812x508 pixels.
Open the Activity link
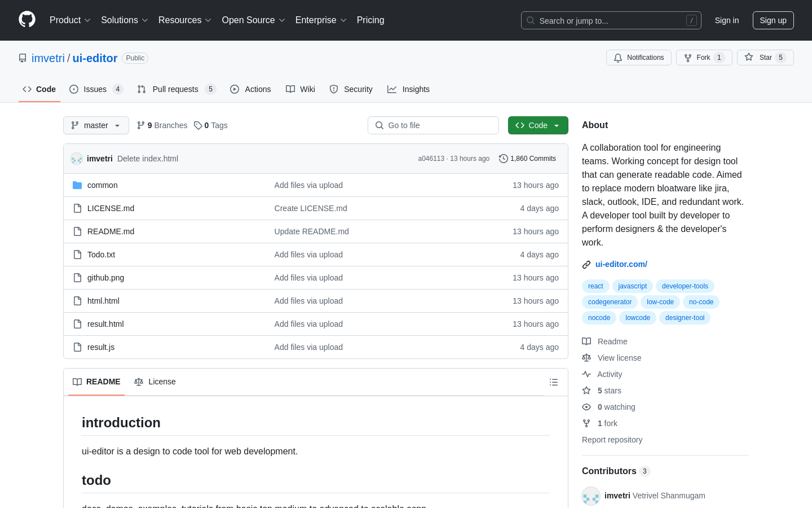602,374
